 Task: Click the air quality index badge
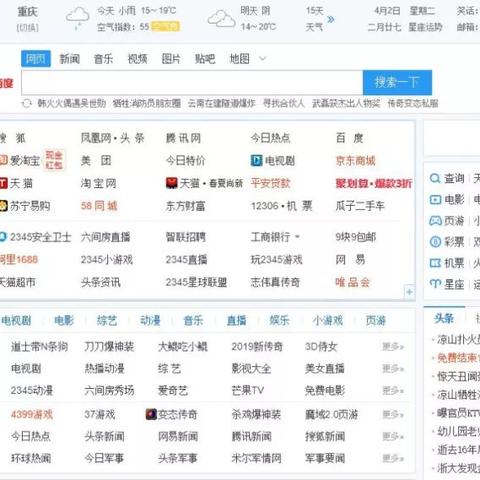click(165, 27)
